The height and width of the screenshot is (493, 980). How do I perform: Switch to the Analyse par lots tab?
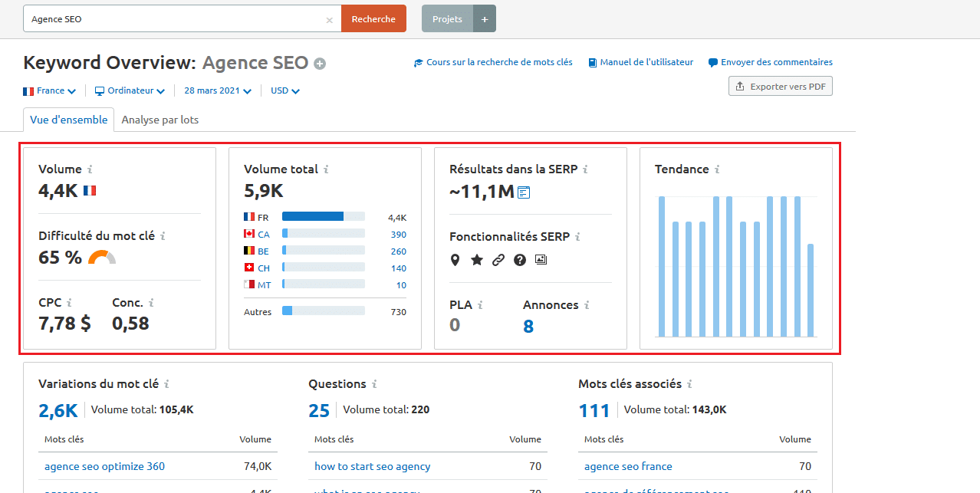pos(160,120)
